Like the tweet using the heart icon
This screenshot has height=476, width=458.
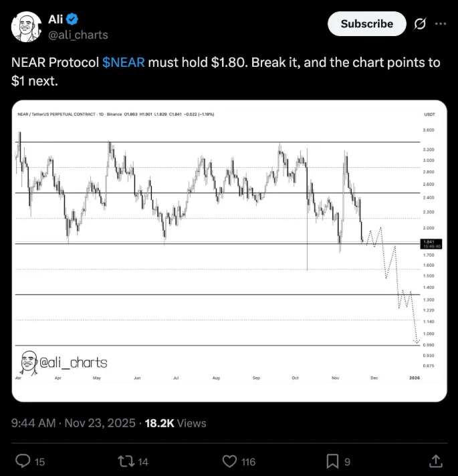(229, 461)
